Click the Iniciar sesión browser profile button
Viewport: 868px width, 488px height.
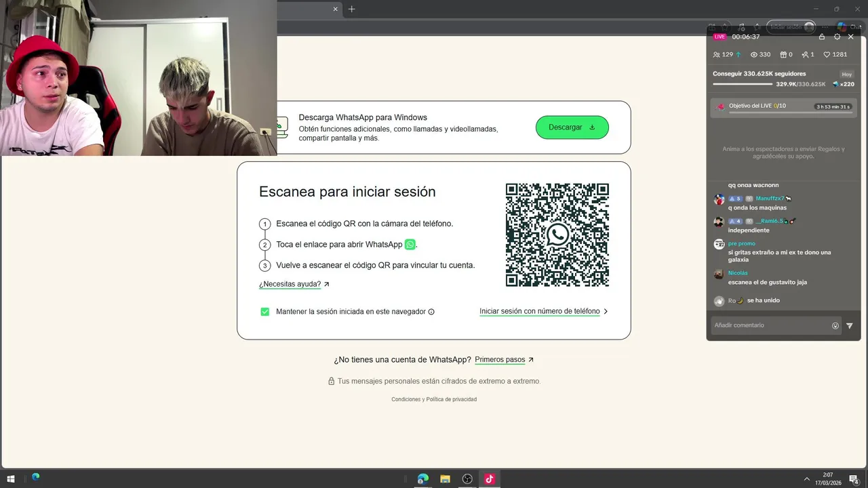tap(791, 27)
